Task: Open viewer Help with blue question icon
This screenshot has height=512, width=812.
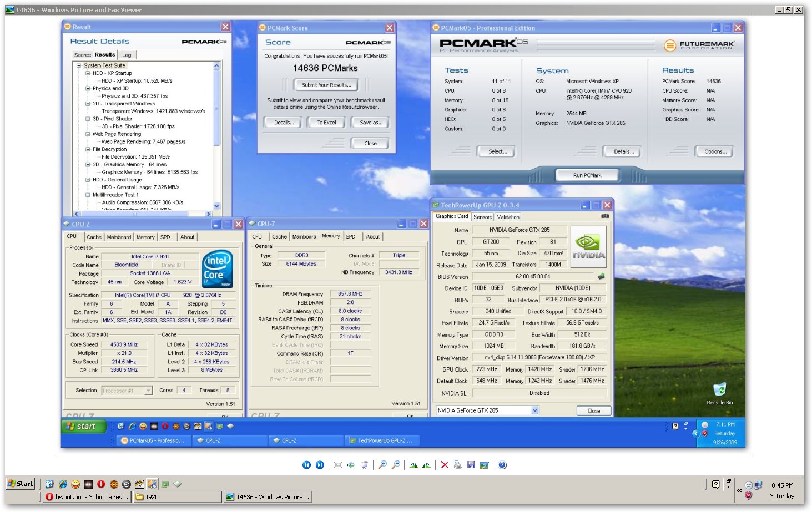Action: 502,465
